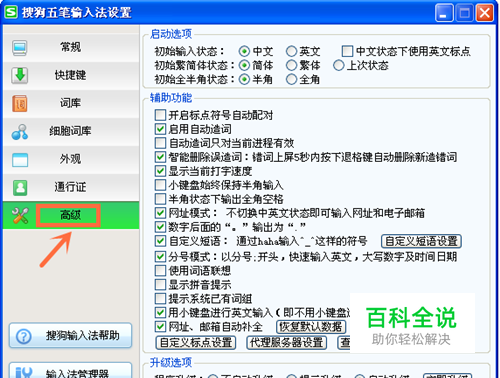Image resolution: width=500 pixels, height=378 pixels.
Task: Uncheck 显示当前打字速度
Action: coord(160,171)
